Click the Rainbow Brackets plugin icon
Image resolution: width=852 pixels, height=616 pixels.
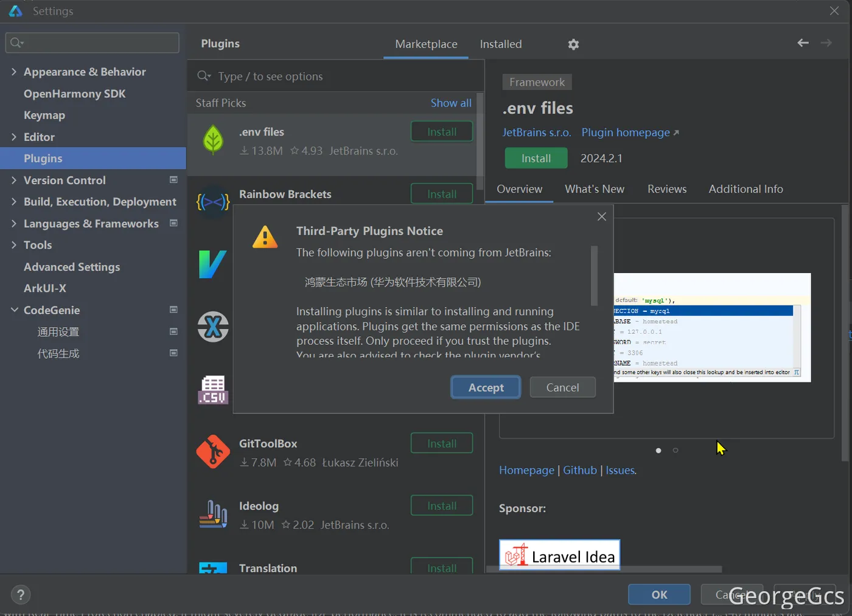[x=213, y=201]
